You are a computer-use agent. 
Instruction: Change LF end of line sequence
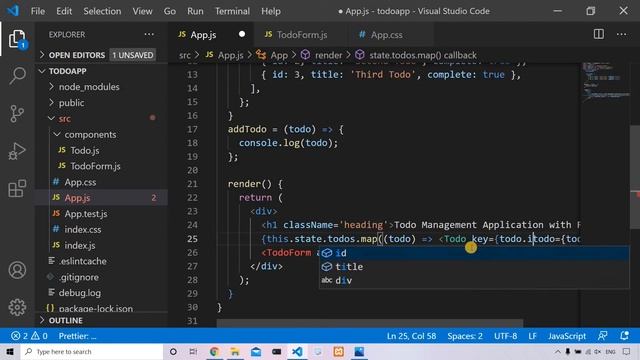[x=532, y=336]
